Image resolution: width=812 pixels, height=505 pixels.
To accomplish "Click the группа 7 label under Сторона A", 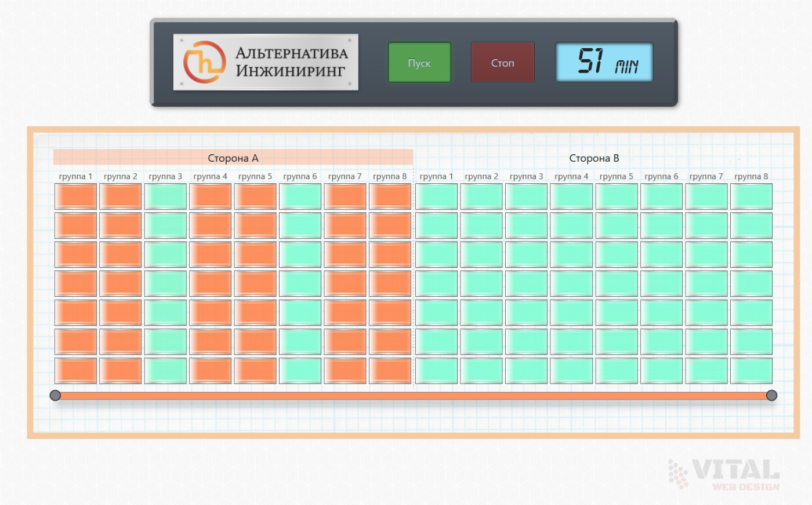I will tap(345, 176).
